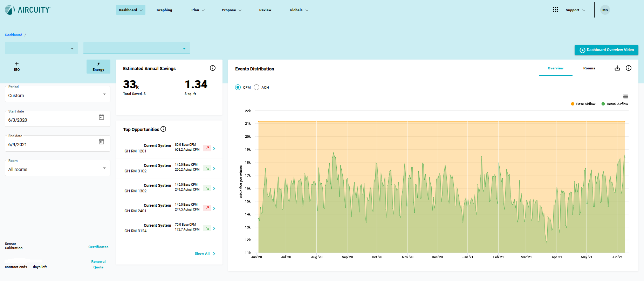Select the Energy lightning tab
The height and width of the screenshot is (281, 644).
coord(98,67)
